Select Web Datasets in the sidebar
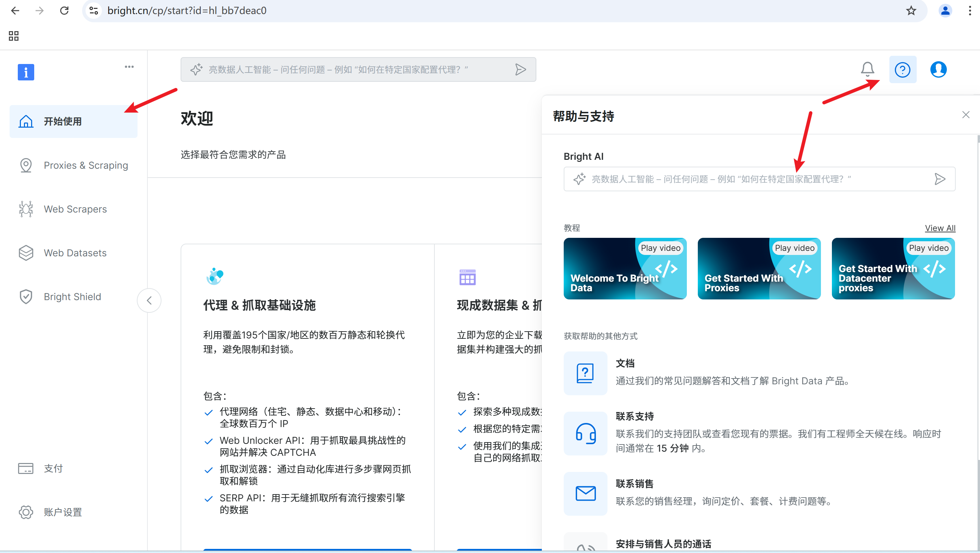This screenshot has height=553, width=980. point(75,253)
